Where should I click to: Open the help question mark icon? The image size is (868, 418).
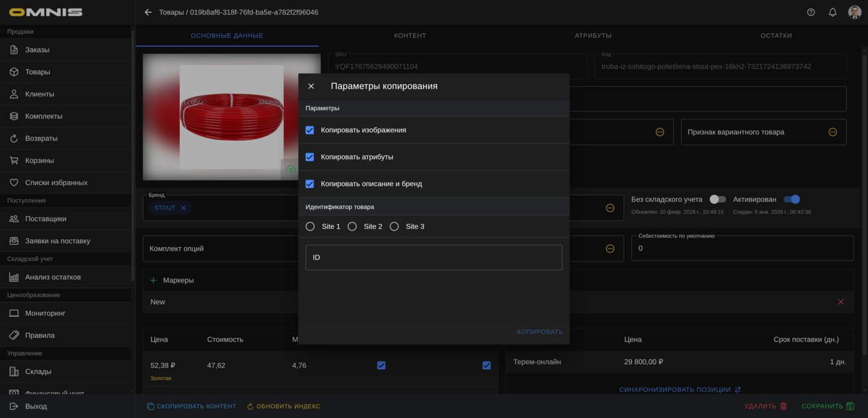click(x=811, y=12)
